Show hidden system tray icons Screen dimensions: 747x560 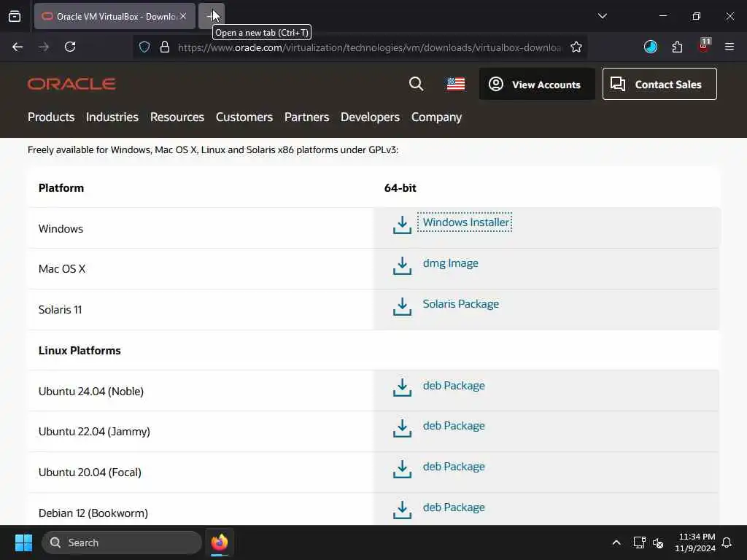(x=616, y=542)
